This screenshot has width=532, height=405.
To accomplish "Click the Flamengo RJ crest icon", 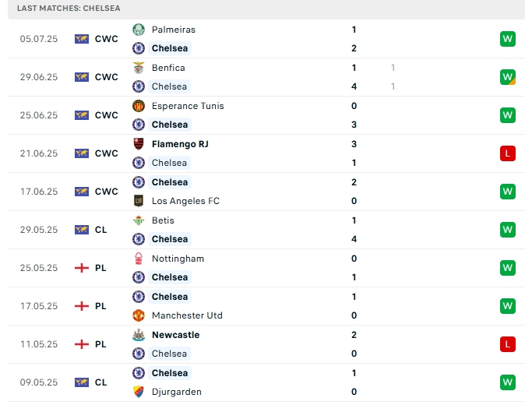I will (139, 144).
